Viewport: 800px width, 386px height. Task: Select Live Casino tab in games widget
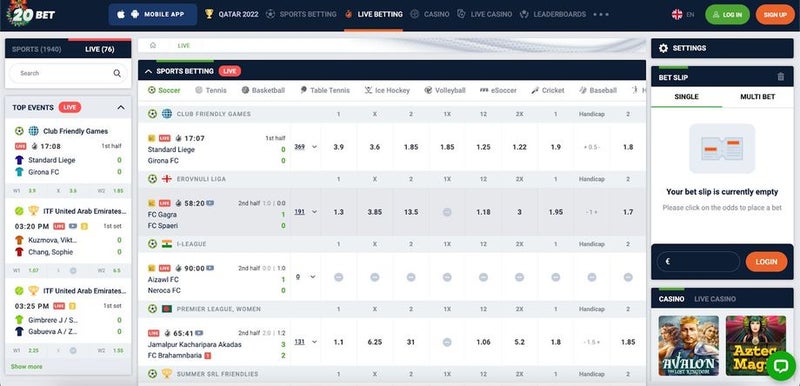pyautogui.click(x=715, y=299)
